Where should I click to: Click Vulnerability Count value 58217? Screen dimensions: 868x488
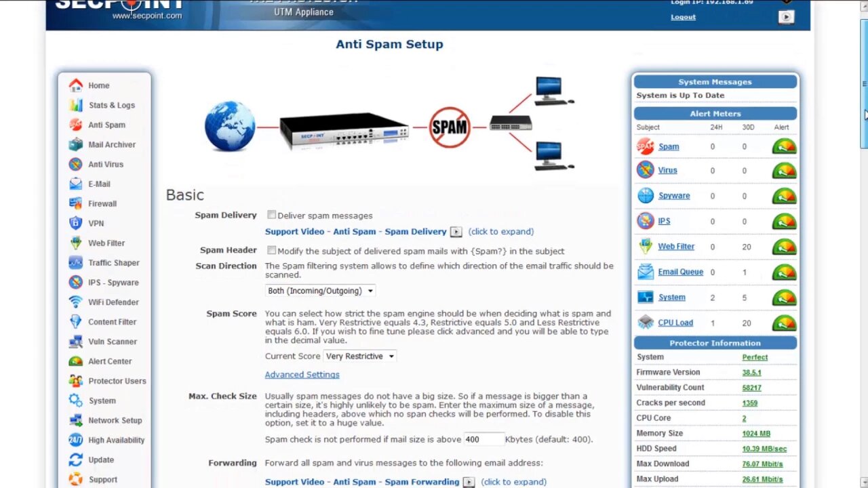(751, 388)
